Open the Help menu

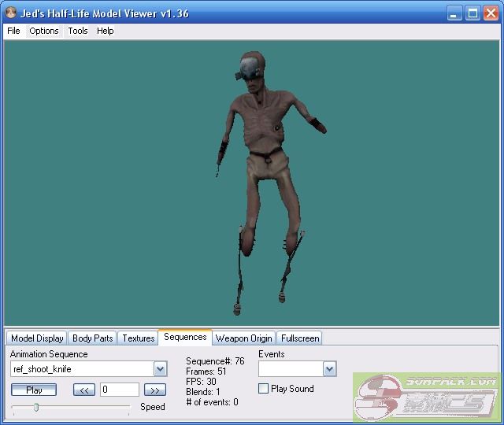[x=106, y=31]
